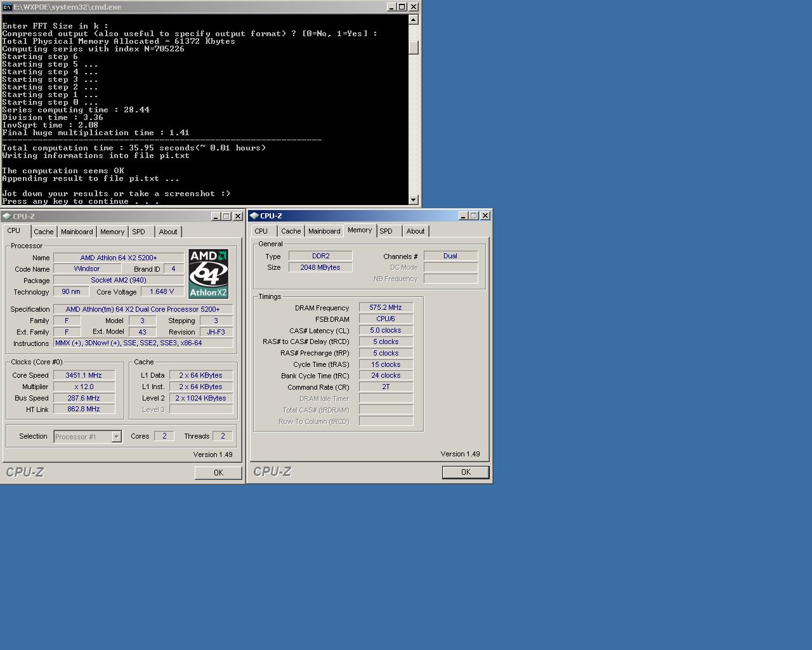This screenshot has width=812, height=650.
Task: Click the processor Name field AMD Athlon 64 X2 5200+
Action: pos(119,258)
